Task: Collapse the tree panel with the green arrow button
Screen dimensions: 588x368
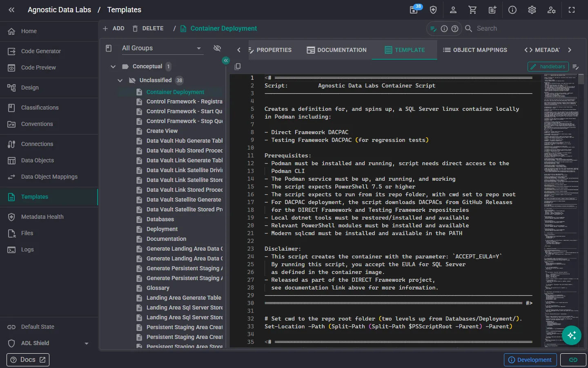Action: [x=226, y=61]
